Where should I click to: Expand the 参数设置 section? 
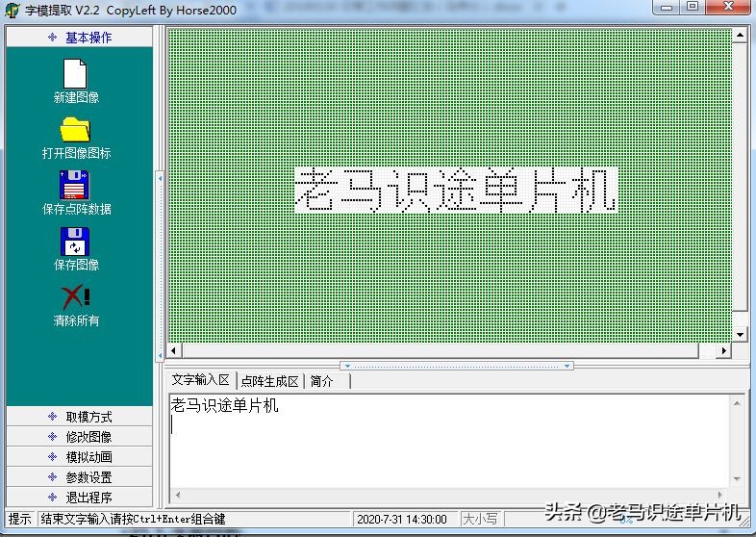79,477
